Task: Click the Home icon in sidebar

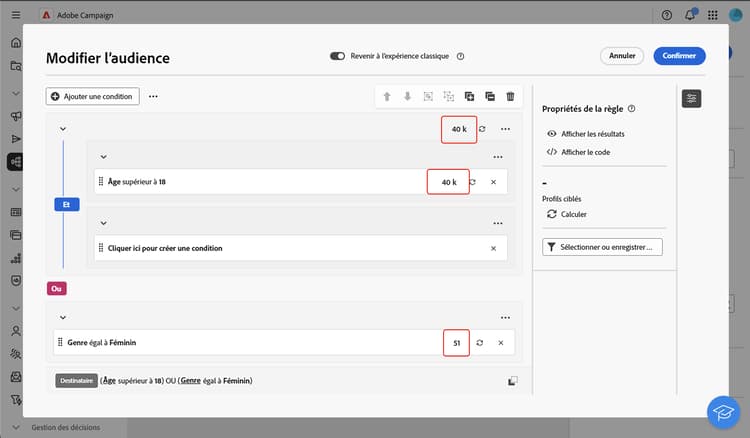Action: pos(16,43)
